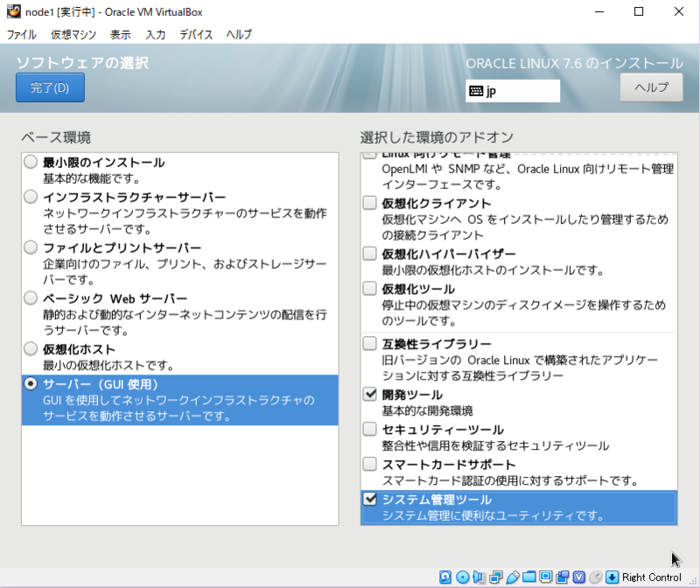Click the jp keyboard layout indicator

(513, 91)
